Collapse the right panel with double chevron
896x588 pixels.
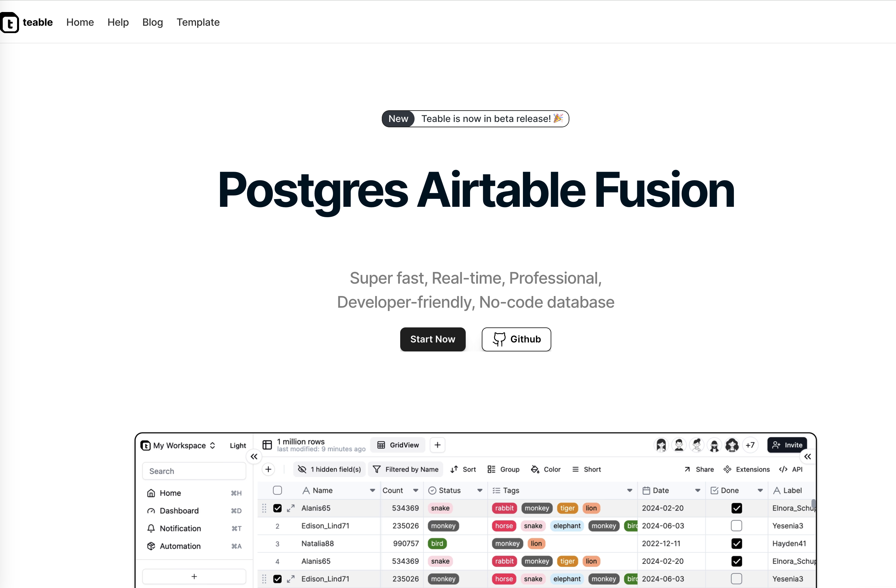tap(807, 456)
